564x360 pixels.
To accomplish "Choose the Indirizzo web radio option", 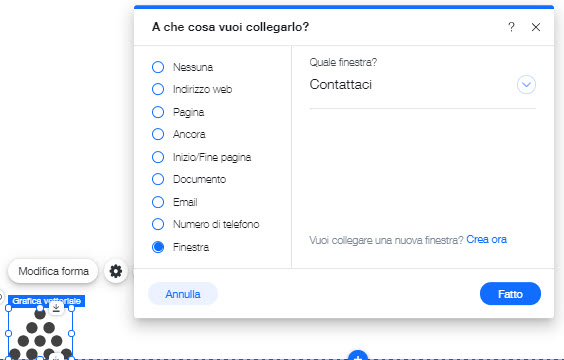I will pyautogui.click(x=158, y=89).
